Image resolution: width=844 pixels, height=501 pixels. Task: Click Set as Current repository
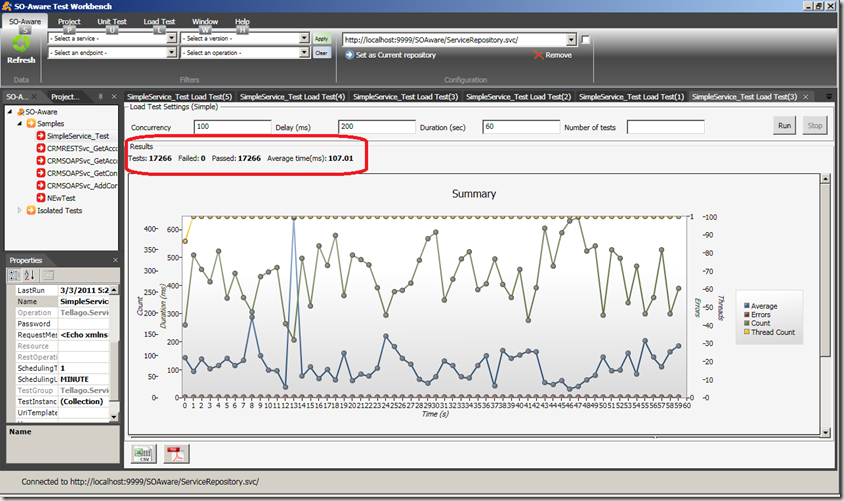pyautogui.click(x=390, y=55)
